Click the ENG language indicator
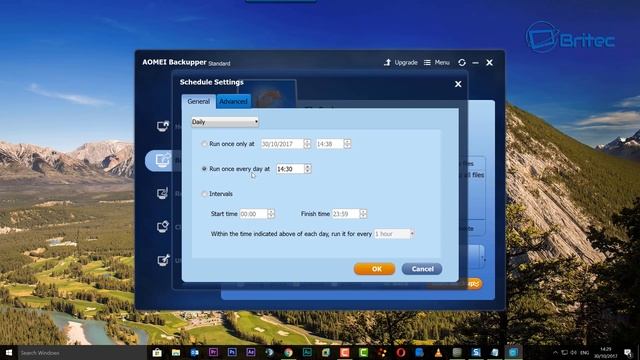This screenshot has width=640, height=360. (x=584, y=353)
